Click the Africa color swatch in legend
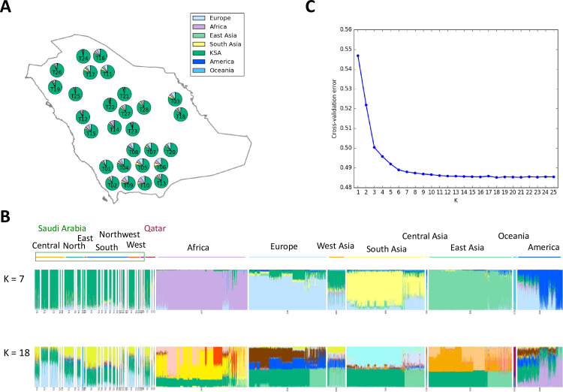The image size is (563, 392). click(199, 26)
